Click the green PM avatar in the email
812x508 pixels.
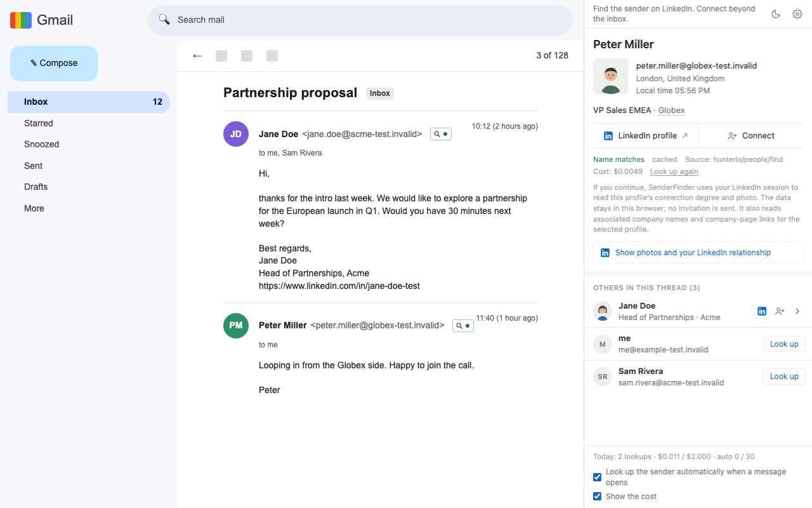pyautogui.click(x=236, y=326)
